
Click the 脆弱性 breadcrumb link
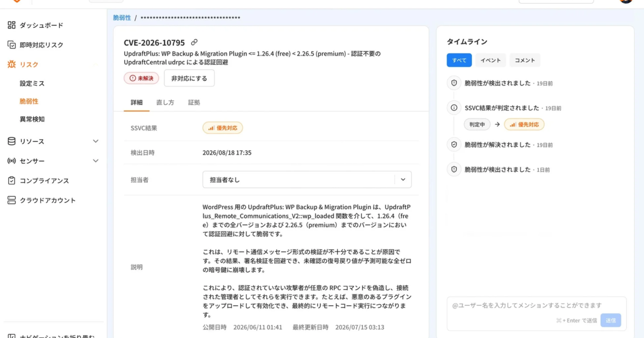(122, 18)
